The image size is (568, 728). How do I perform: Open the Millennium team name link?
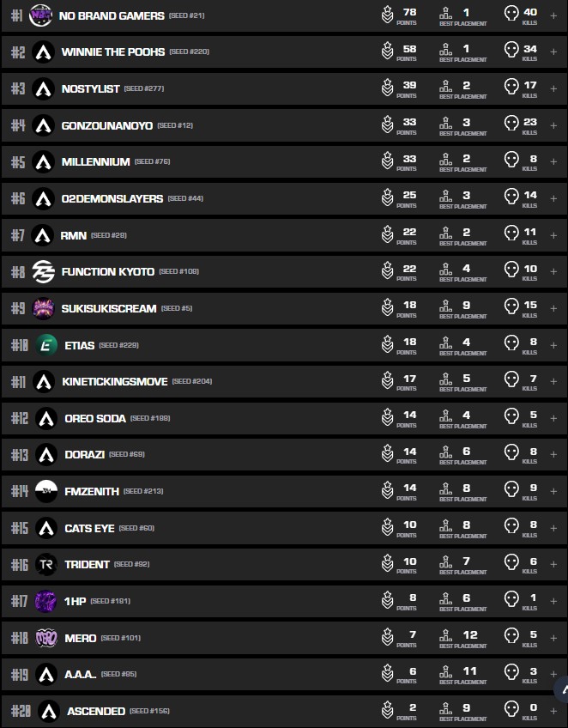pos(95,162)
